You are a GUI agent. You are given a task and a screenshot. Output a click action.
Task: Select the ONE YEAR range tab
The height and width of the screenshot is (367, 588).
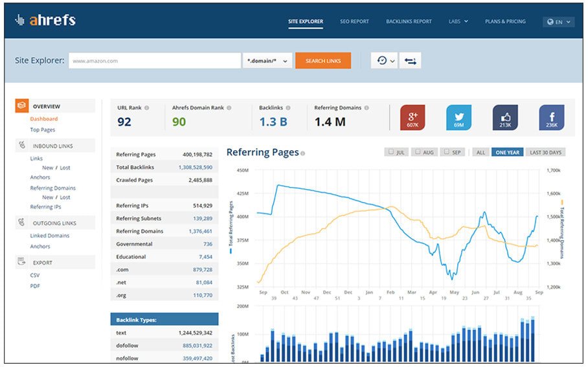pyautogui.click(x=507, y=152)
